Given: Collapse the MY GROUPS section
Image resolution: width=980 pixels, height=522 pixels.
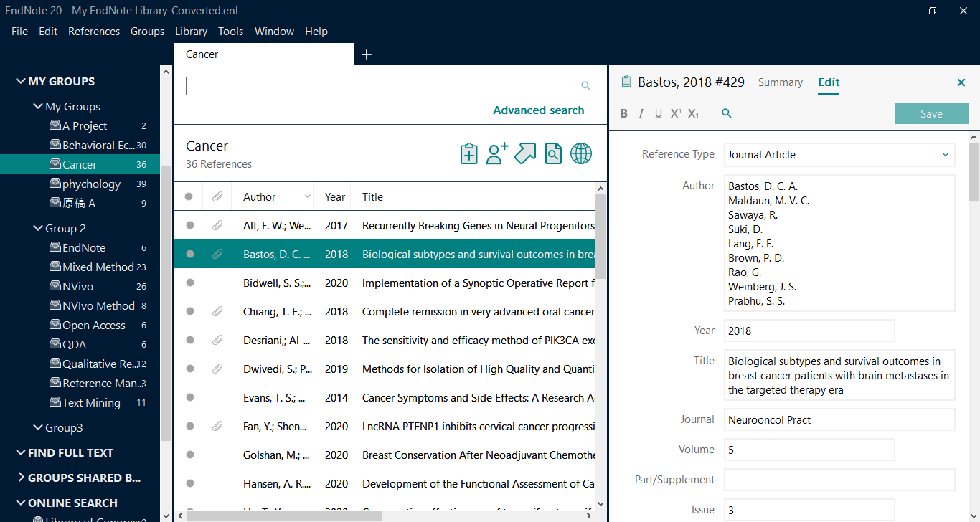Looking at the screenshot, I should 20,82.
